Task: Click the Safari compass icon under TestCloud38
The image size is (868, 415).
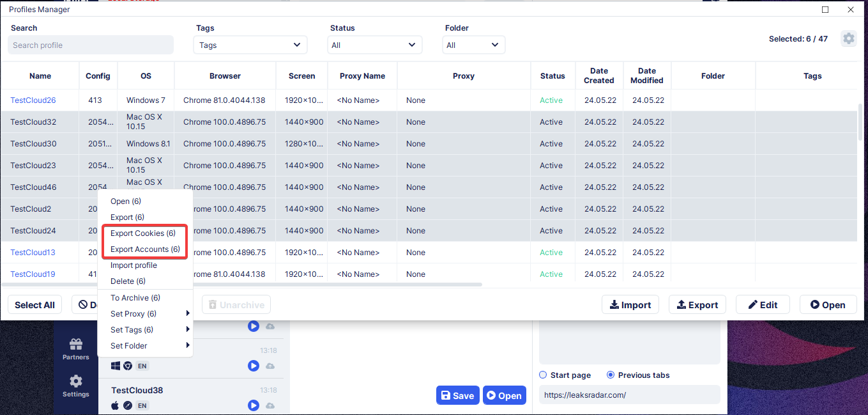Action: tap(128, 405)
